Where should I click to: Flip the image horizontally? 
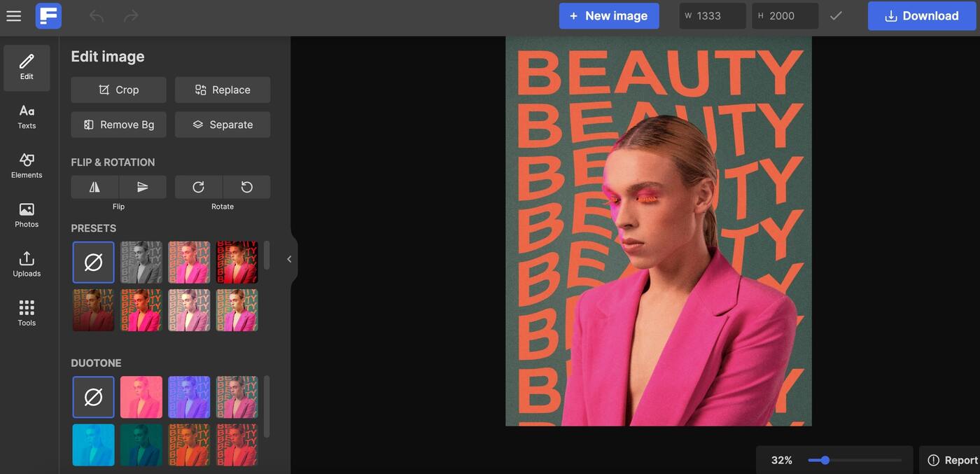pyautogui.click(x=94, y=187)
